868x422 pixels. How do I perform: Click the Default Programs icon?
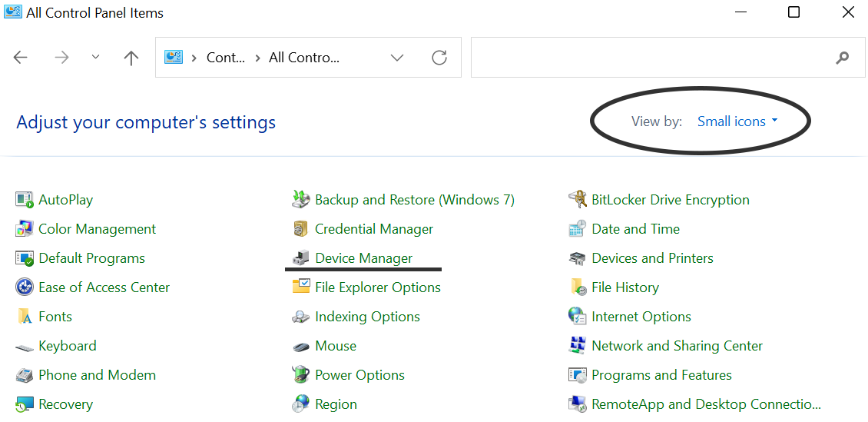[25, 258]
